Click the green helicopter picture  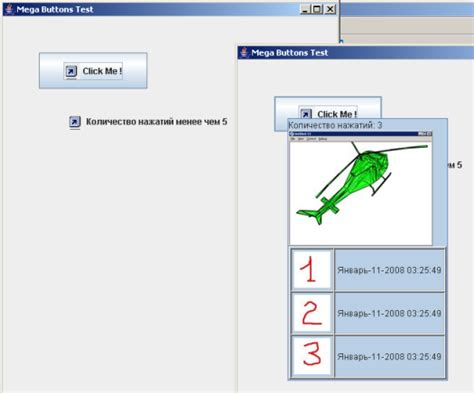(361, 188)
